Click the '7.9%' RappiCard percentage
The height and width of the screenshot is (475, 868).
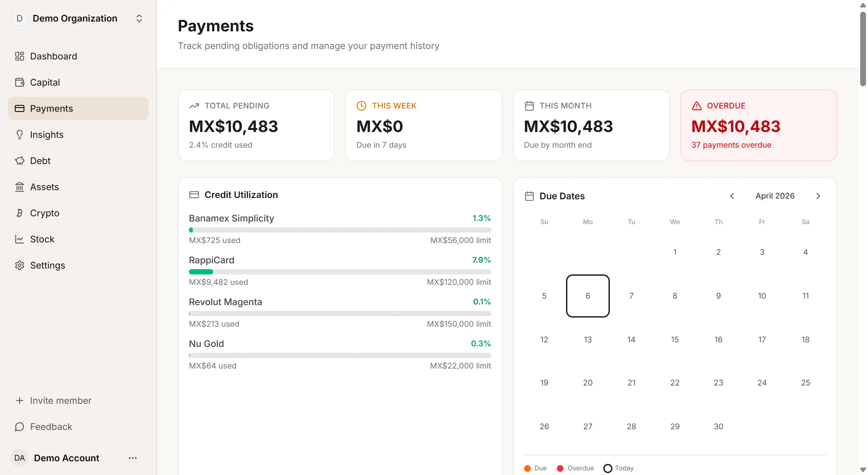coord(481,260)
